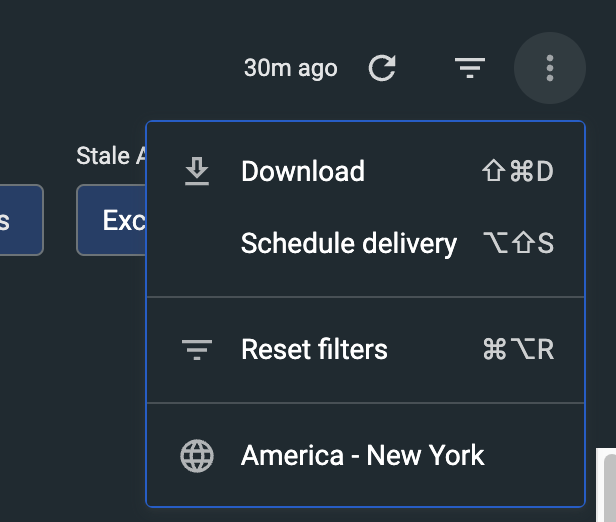616x522 pixels.
Task: Click the ⇧⌘D shortcut hint
Action: pos(517,172)
